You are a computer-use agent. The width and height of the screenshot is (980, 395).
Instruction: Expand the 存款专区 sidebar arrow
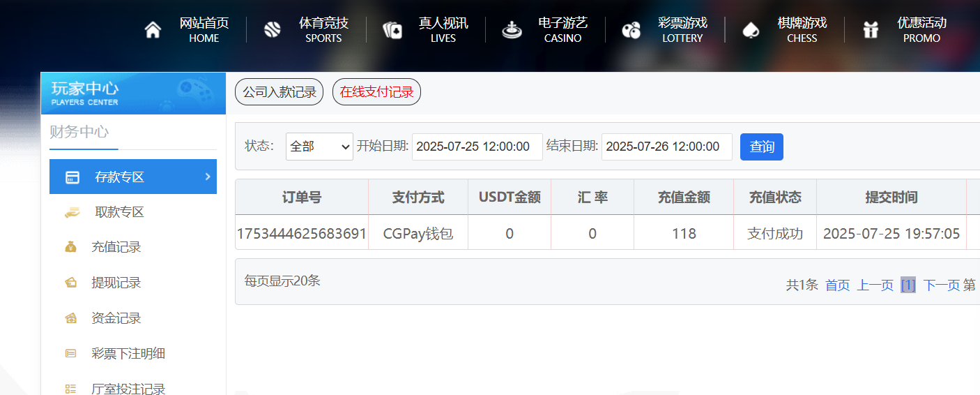click(x=207, y=177)
